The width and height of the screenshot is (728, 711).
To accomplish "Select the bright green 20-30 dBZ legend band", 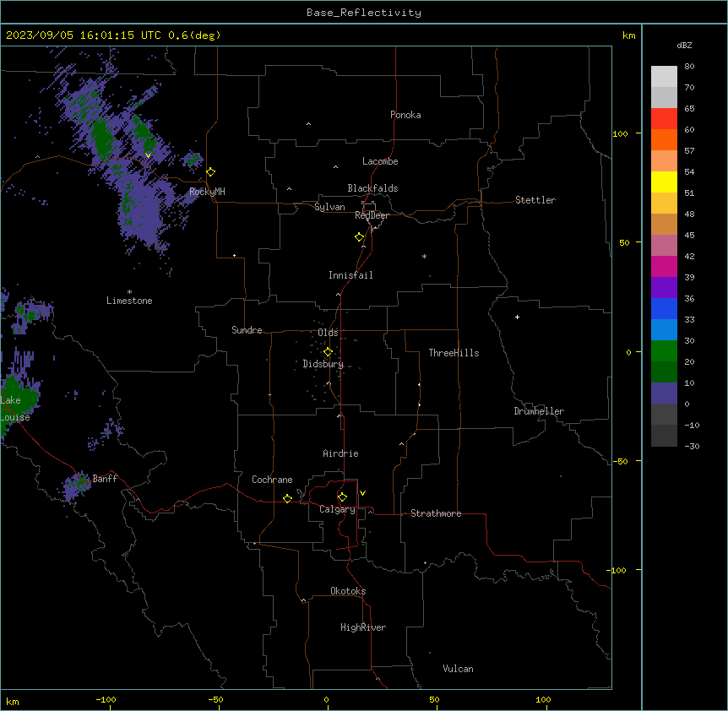I will click(x=664, y=351).
